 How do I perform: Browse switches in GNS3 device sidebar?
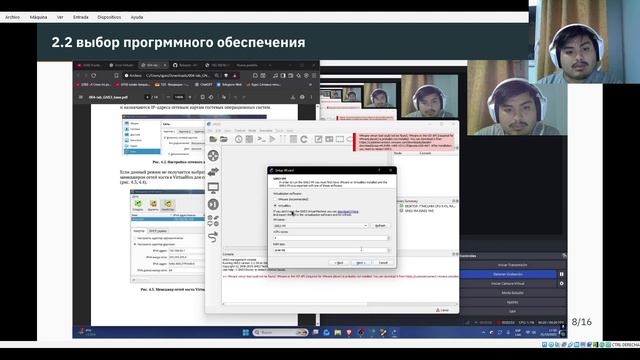(x=213, y=172)
